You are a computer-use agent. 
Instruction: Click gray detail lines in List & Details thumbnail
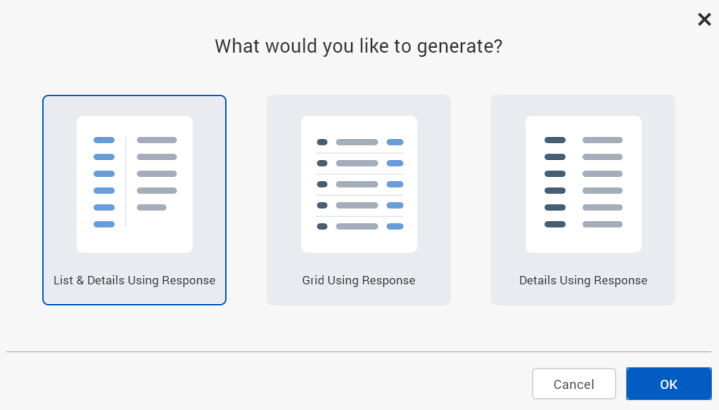point(156,174)
